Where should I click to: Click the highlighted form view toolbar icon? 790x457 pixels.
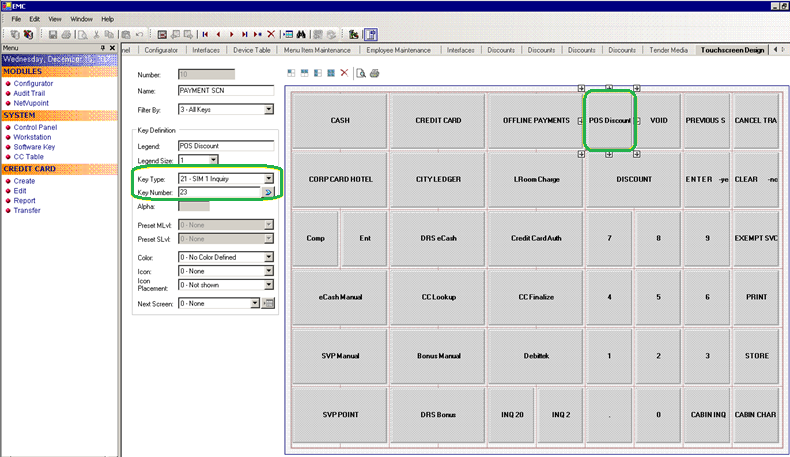coord(371,34)
